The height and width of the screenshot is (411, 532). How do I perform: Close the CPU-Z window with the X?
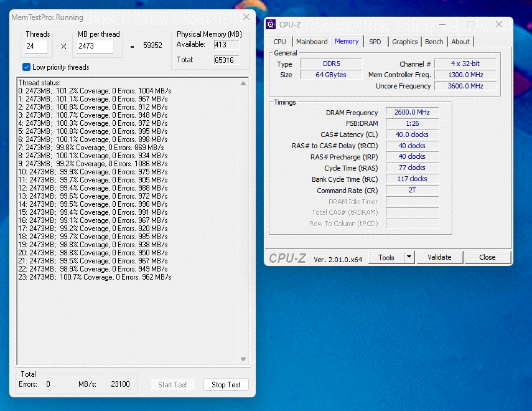499,24
